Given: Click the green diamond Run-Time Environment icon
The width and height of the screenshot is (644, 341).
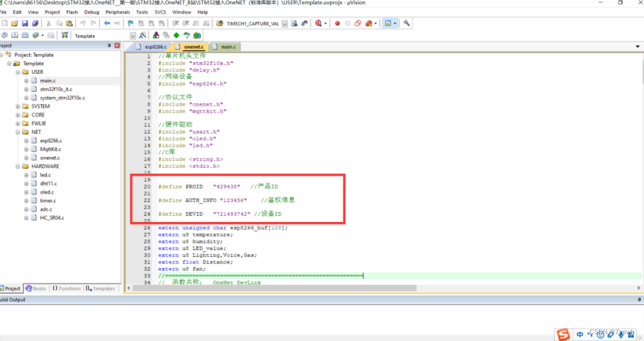Looking at the screenshot, I should (x=176, y=35).
